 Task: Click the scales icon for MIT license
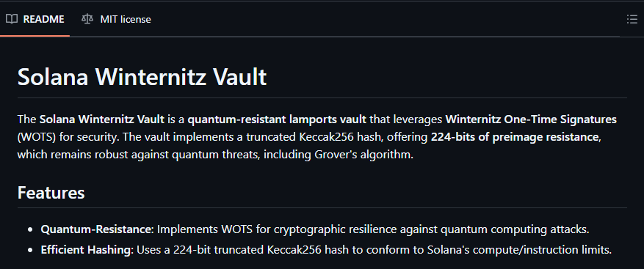click(87, 19)
